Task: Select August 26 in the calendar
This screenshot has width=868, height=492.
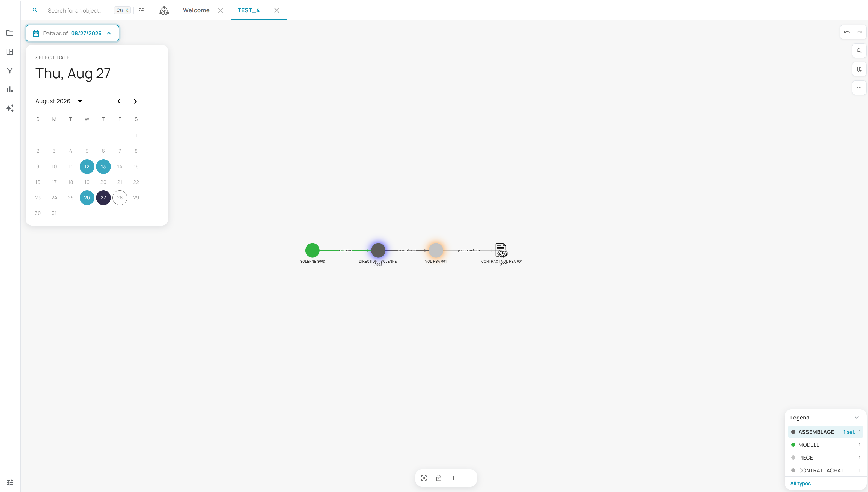Action: 87,198
